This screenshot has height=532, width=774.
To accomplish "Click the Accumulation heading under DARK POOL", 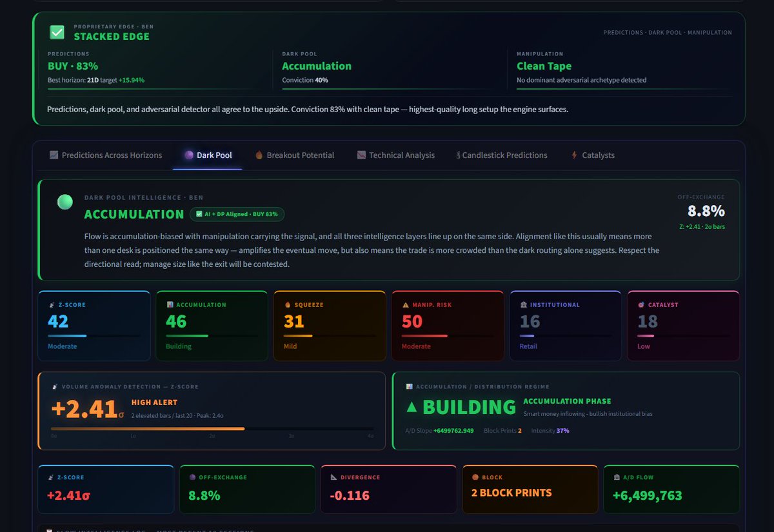I will click(317, 66).
